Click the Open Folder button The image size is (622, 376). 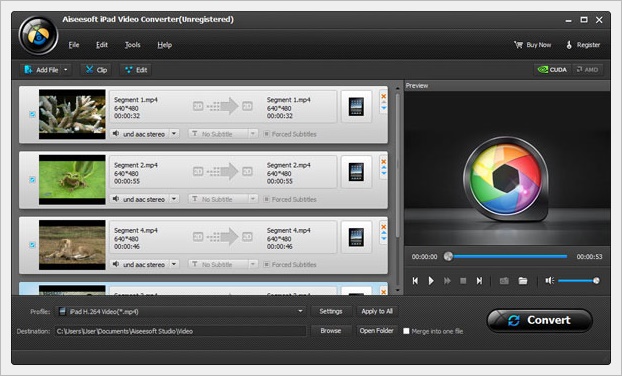376,330
